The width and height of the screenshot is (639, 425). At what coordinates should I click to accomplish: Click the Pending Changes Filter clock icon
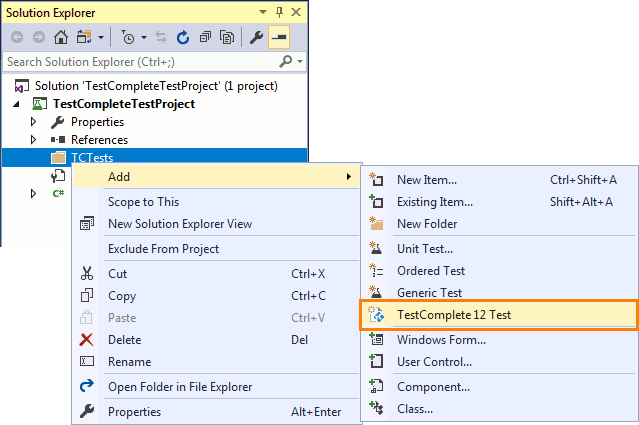(x=129, y=38)
